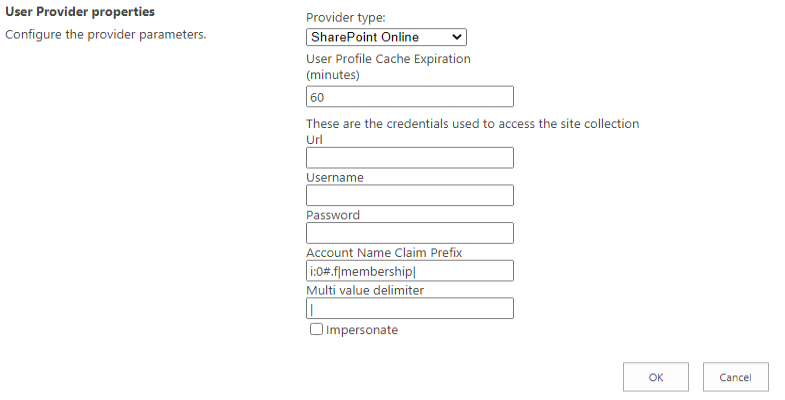The image size is (785, 400).
Task: Click the User Profile Cache Expiration field
Action: 409,97
